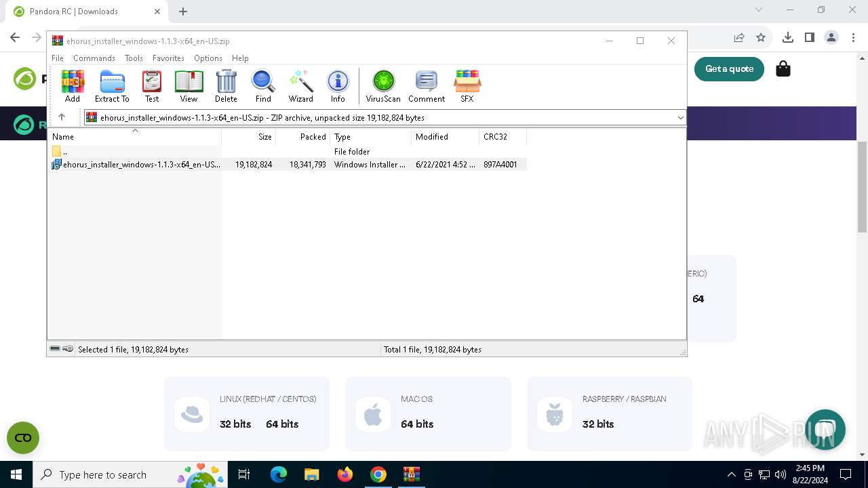Click the Delete toolbar icon

[x=226, y=86]
